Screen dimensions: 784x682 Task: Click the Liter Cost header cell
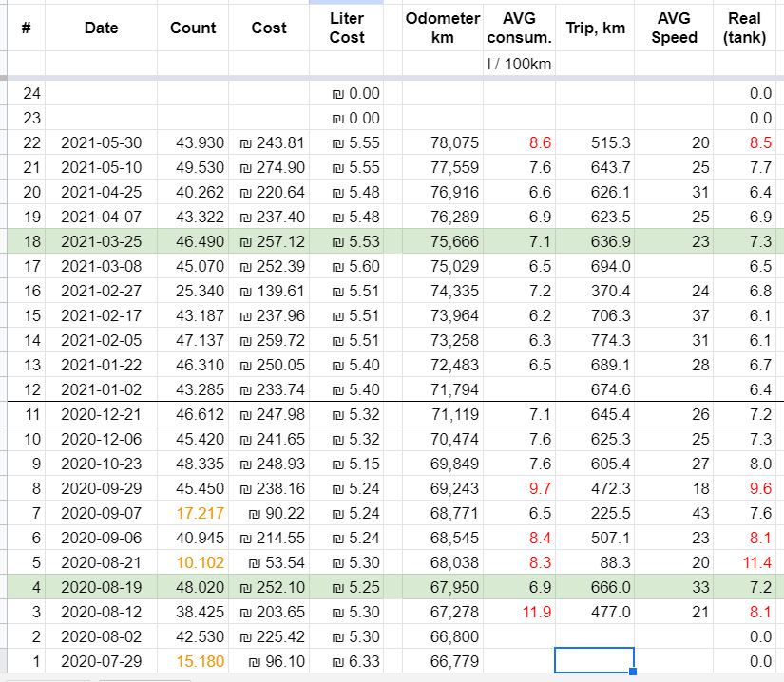[x=347, y=28]
